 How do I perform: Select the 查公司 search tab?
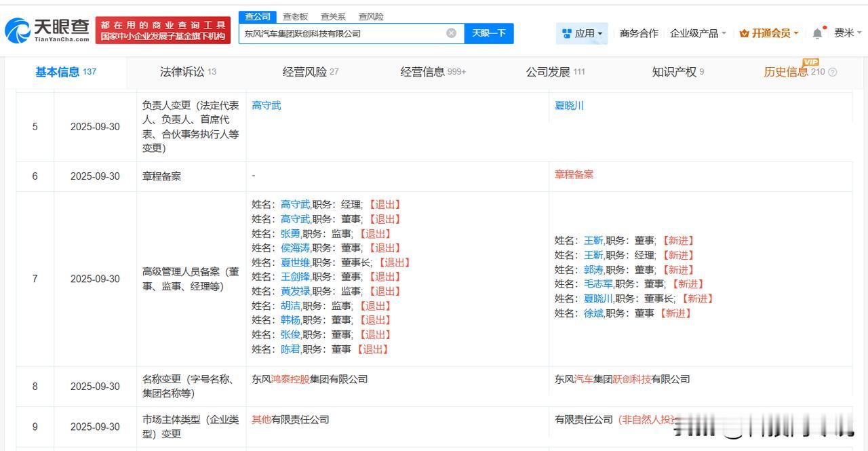[258, 16]
